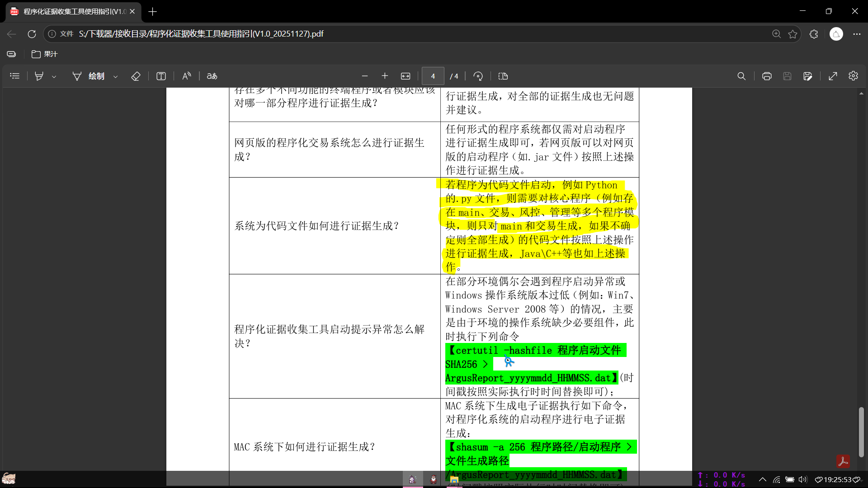Click the save as icon
868x488 pixels.
(x=808, y=76)
